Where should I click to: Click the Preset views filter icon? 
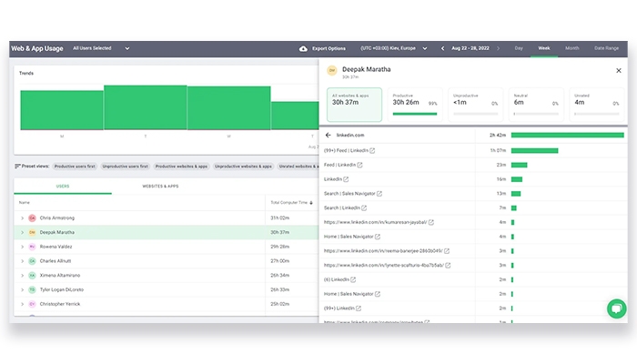coord(17,166)
